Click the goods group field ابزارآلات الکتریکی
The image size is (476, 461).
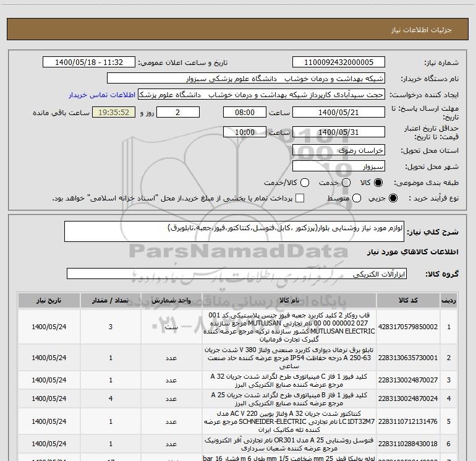237,274
